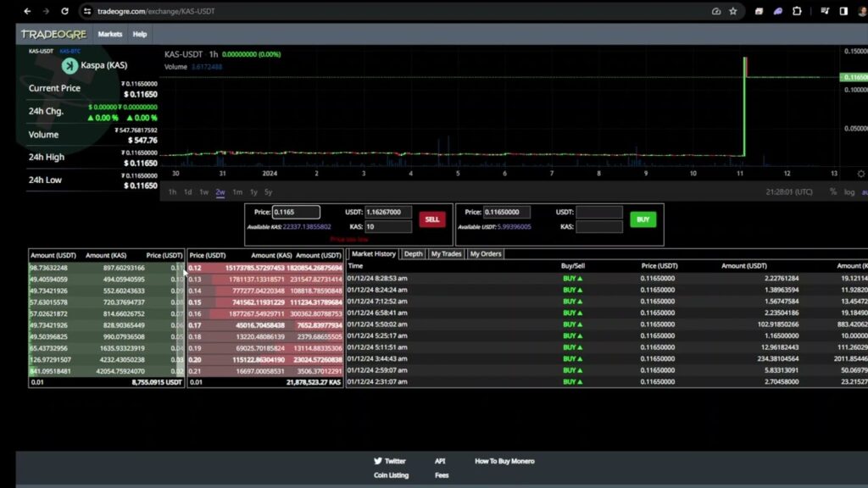This screenshot has height=488, width=868.
Task: Click buy orders total 8,755.0915 USDT
Action: 157,382
